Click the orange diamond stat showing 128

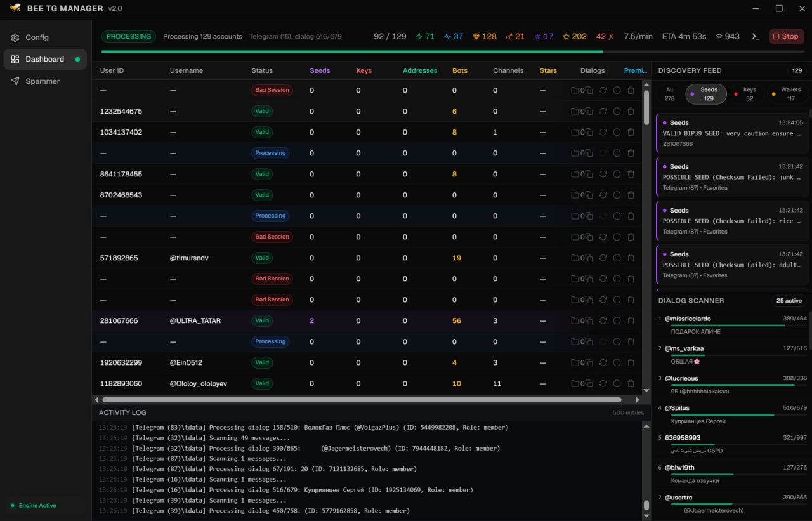[485, 36]
